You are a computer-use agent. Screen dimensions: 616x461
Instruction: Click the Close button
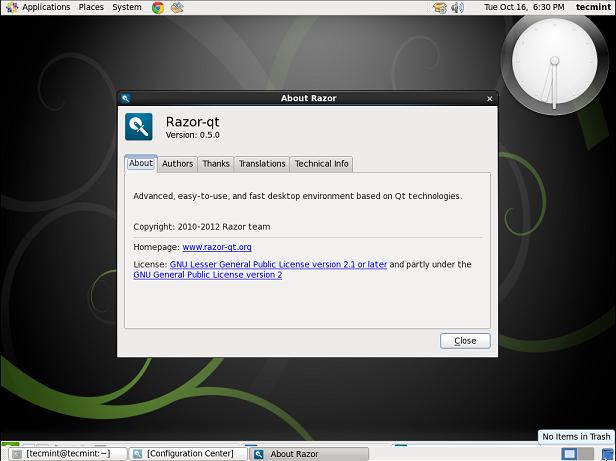pyautogui.click(x=465, y=341)
